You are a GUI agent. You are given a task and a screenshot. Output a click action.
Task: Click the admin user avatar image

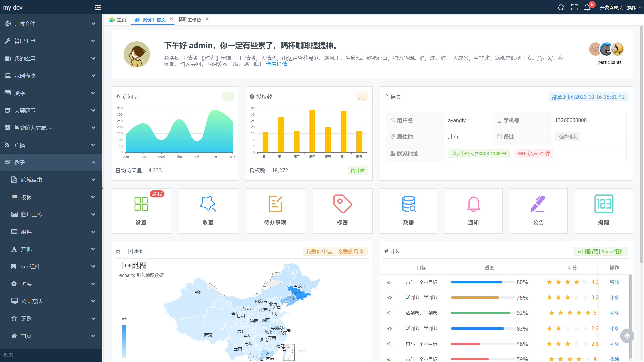click(137, 54)
